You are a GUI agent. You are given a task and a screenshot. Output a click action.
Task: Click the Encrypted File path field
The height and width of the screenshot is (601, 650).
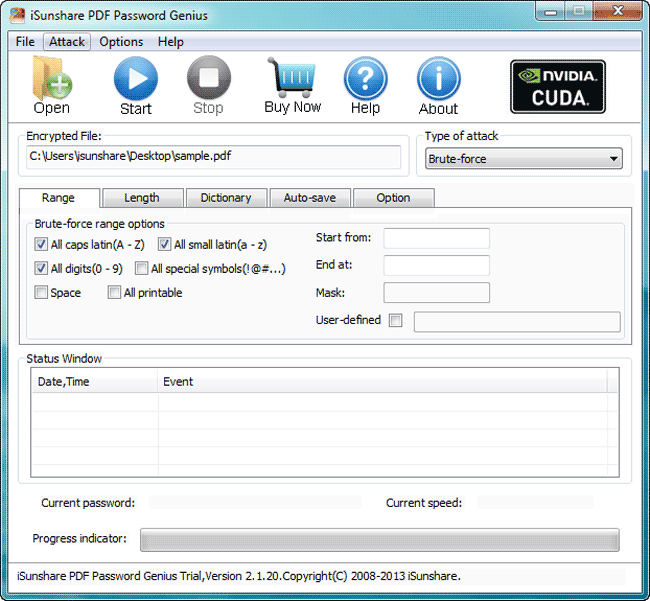pos(213,157)
